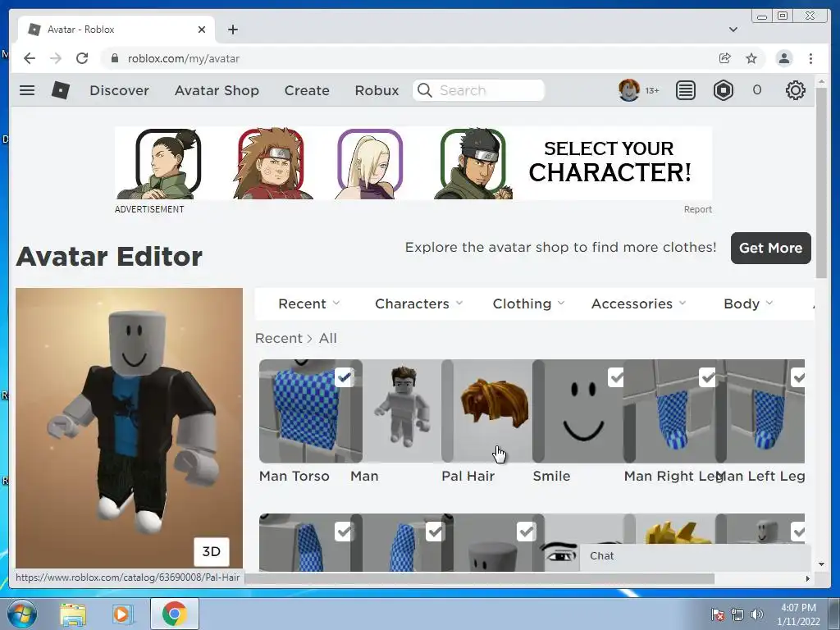The height and width of the screenshot is (630, 840).
Task: Click the page vertical scrollbar
Action: point(821,183)
